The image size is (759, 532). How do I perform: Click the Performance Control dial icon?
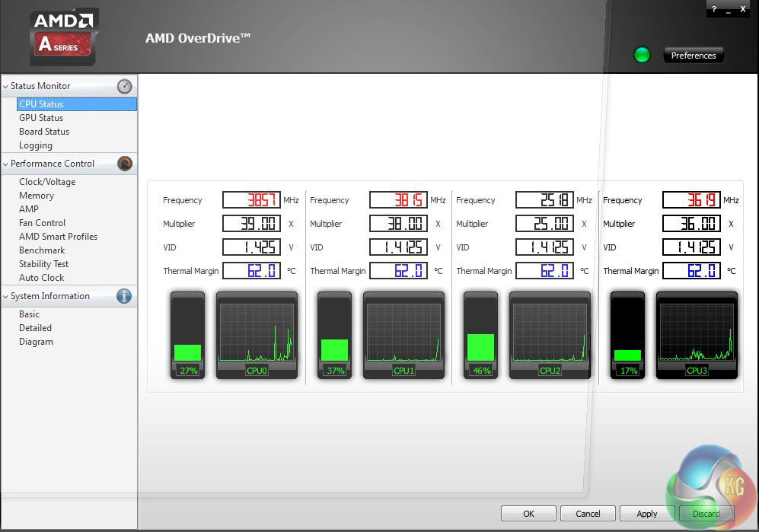tap(124, 164)
